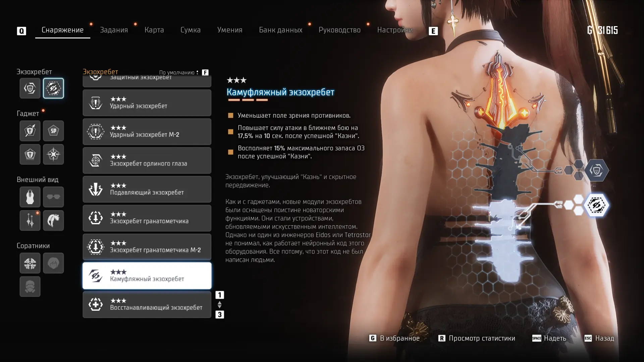Click the list page up/down arrows
Image resolution: width=644 pixels, height=362 pixels.
(219, 305)
